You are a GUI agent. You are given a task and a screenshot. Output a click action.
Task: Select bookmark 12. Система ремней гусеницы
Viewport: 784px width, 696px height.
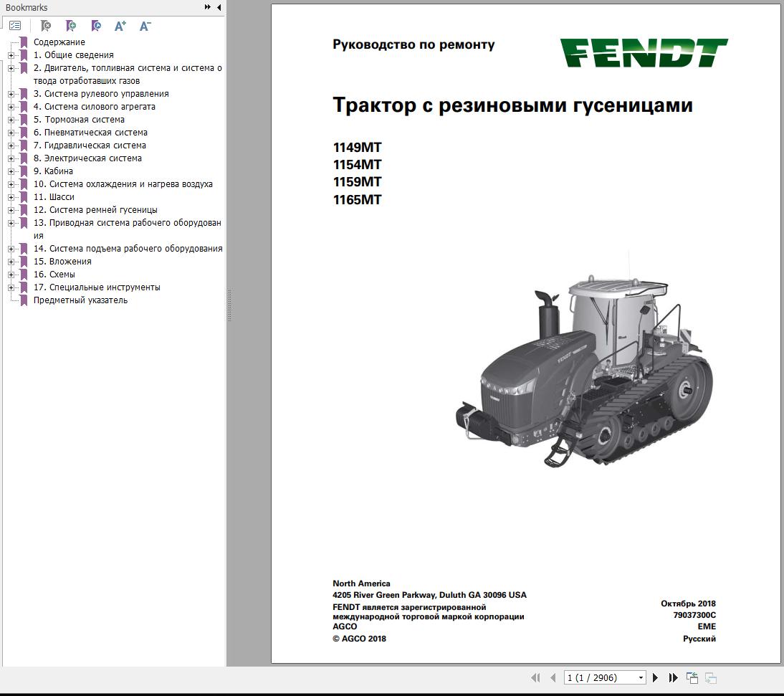(x=95, y=210)
